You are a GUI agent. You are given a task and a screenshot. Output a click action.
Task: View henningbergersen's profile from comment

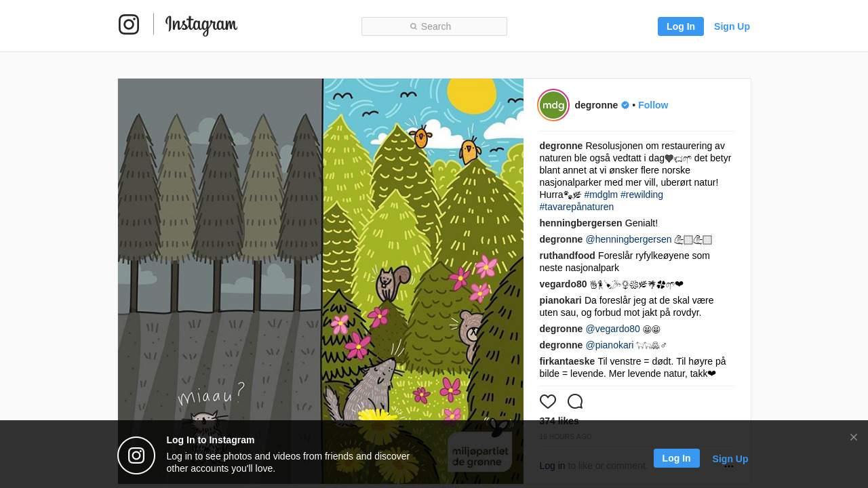[580, 223]
